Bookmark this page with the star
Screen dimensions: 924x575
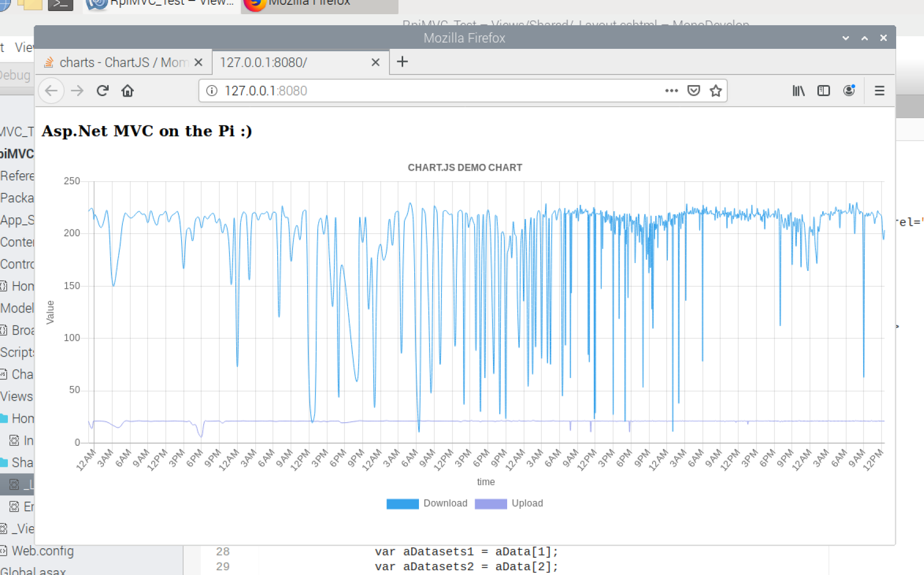[x=716, y=91]
